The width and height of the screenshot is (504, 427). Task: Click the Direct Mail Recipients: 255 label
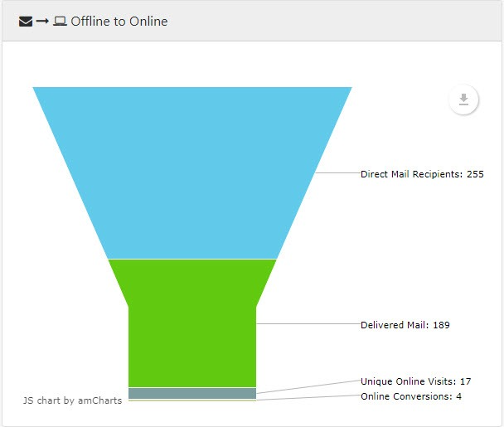tap(422, 174)
